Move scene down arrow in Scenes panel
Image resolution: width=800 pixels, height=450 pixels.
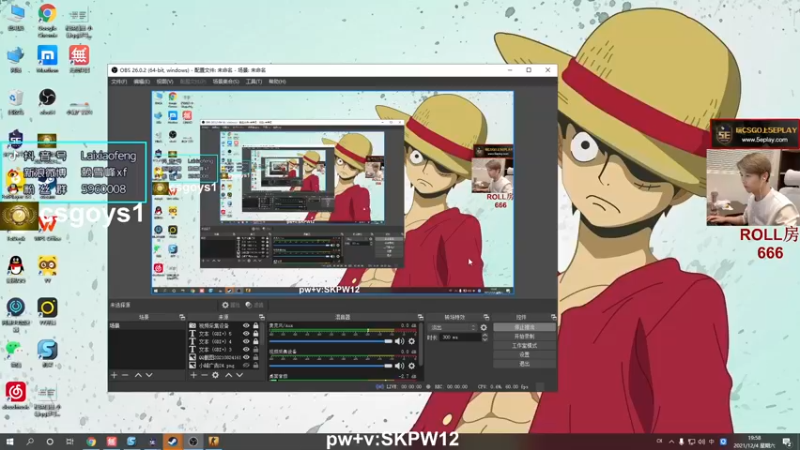coord(149,375)
